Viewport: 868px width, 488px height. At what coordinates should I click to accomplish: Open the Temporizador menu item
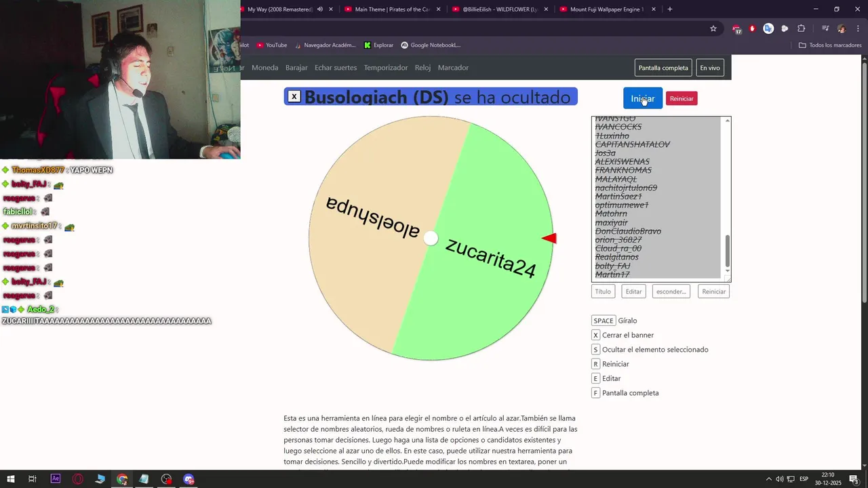pos(386,68)
